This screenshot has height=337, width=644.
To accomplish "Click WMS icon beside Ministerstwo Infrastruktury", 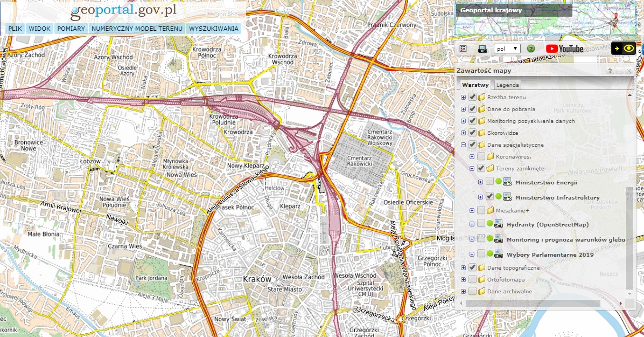I will pyautogui.click(x=507, y=197).
